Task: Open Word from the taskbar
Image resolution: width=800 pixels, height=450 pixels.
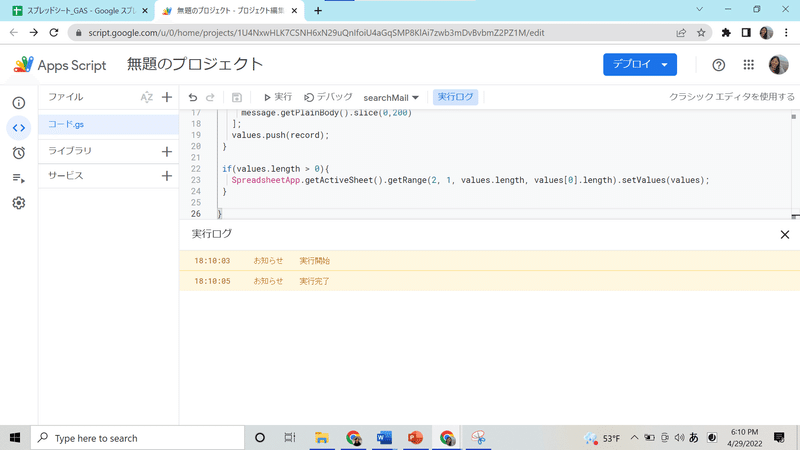Action: click(x=384, y=438)
